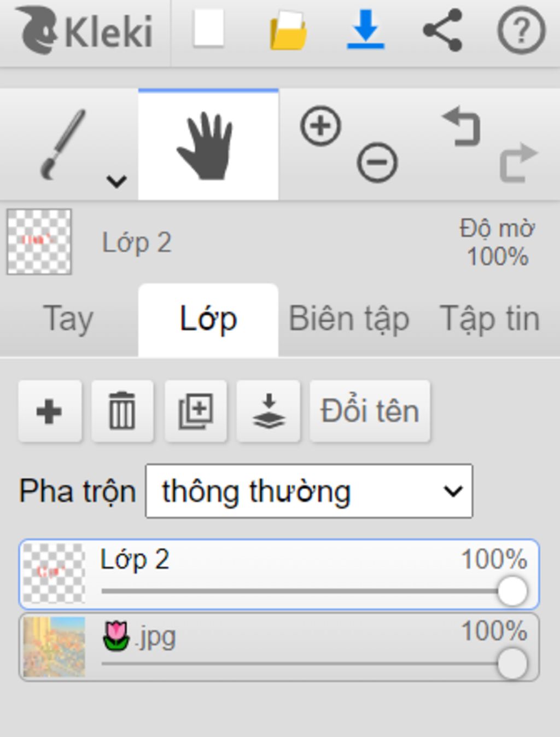Duplicate the current layer
This screenshot has height=737, width=560.
tap(196, 411)
